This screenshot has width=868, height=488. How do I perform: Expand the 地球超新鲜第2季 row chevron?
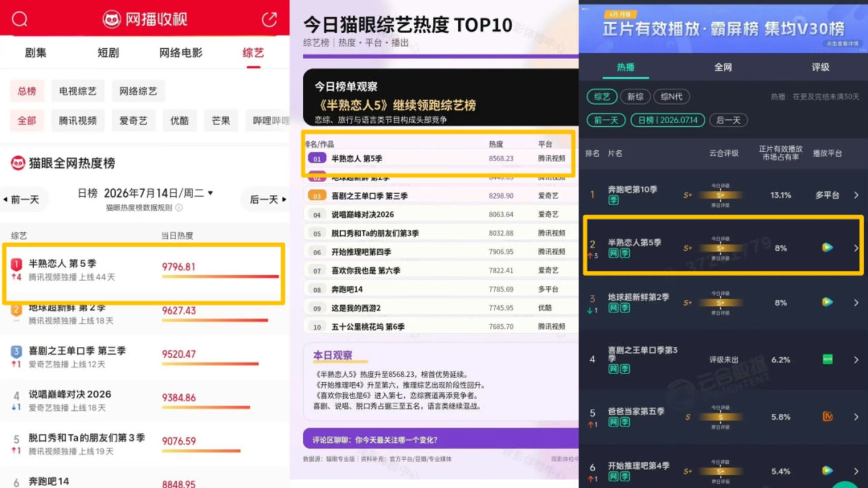point(856,303)
